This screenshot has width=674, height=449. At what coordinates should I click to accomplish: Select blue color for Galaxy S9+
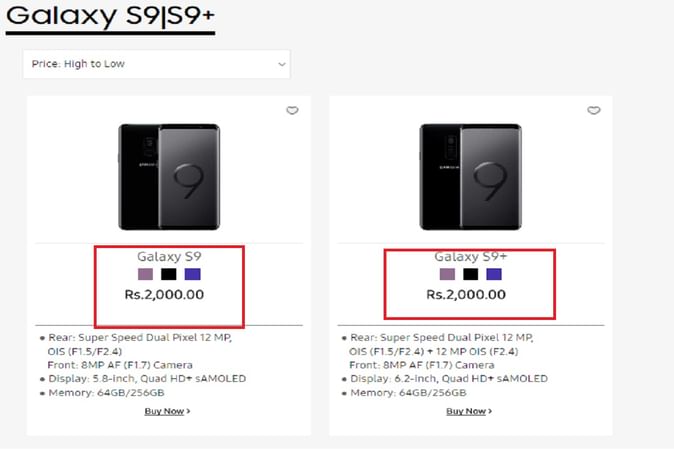pyautogui.click(x=494, y=274)
